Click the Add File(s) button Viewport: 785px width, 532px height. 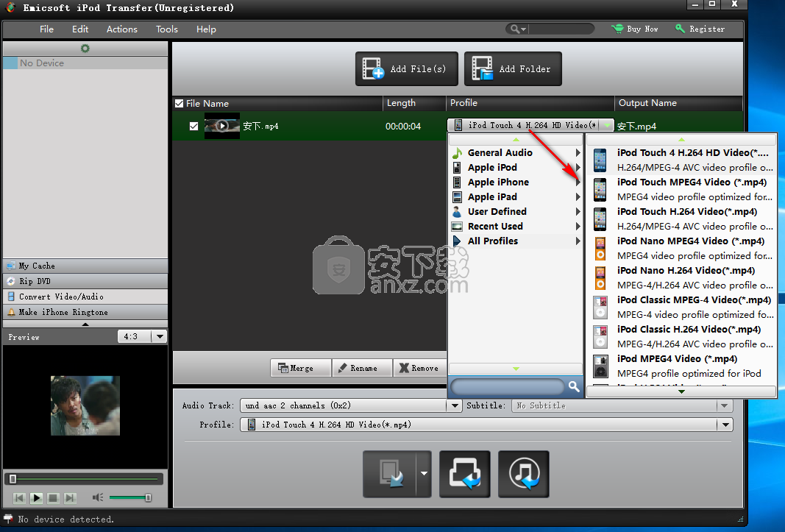click(407, 68)
